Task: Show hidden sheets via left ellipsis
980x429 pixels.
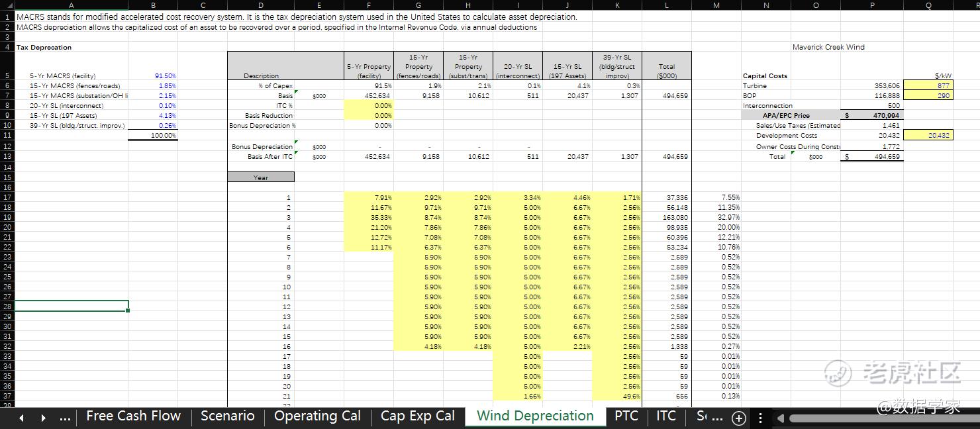Action: click(x=65, y=418)
